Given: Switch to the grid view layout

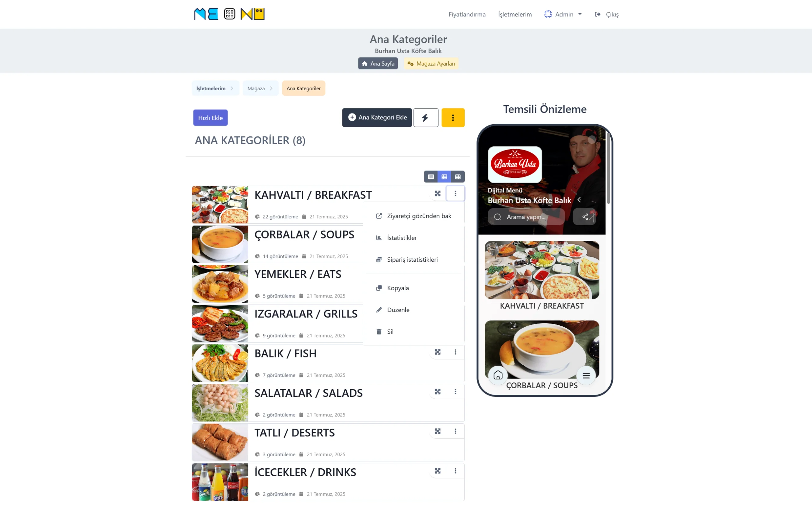Looking at the screenshot, I should coord(458,177).
